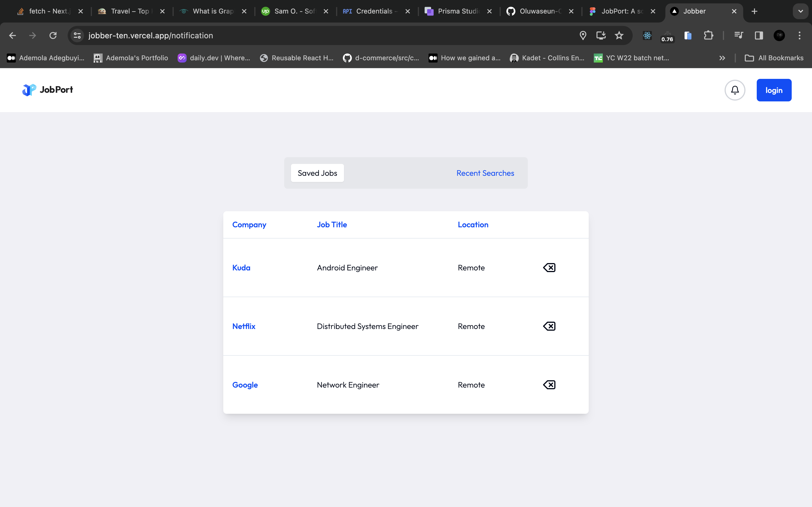
Task: Select the Saved Jobs tab
Action: click(317, 173)
